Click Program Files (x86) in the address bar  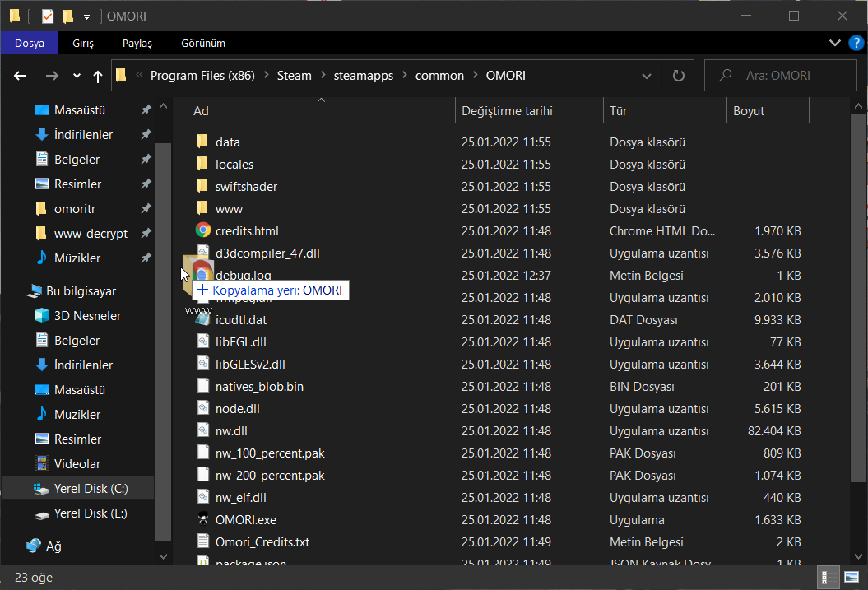tap(202, 75)
